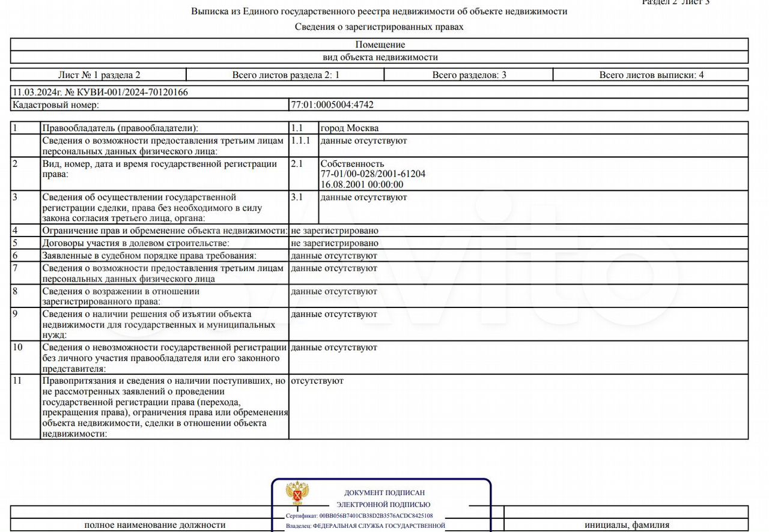Select cadastral number 77:01:0005004:4742
Viewport: 769px width, 532px height.
[x=332, y=105]
